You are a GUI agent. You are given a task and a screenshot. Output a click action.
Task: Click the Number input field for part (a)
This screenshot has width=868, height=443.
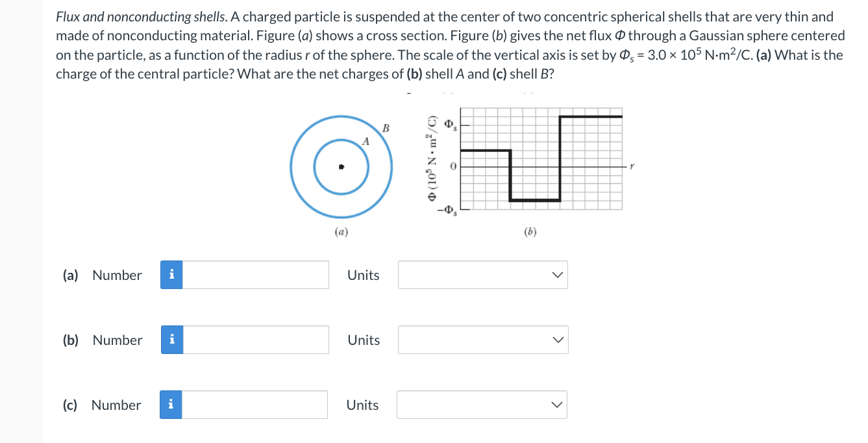pos(255,275)
